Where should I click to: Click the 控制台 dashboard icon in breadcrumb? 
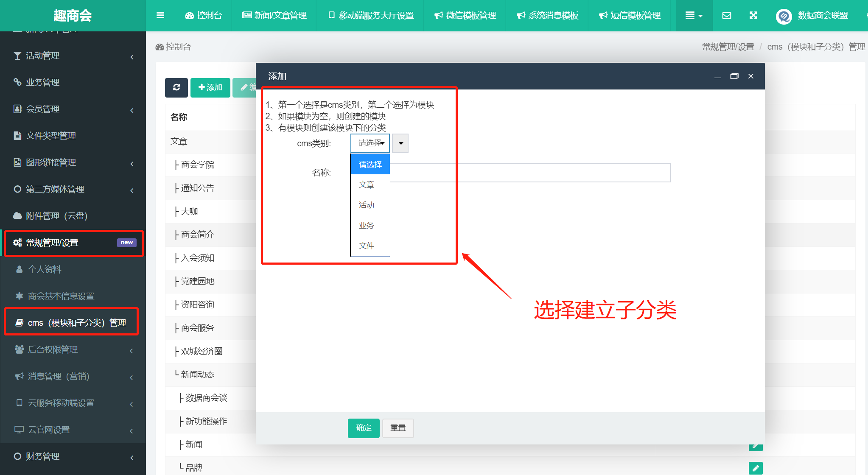(x=160, y=47)
